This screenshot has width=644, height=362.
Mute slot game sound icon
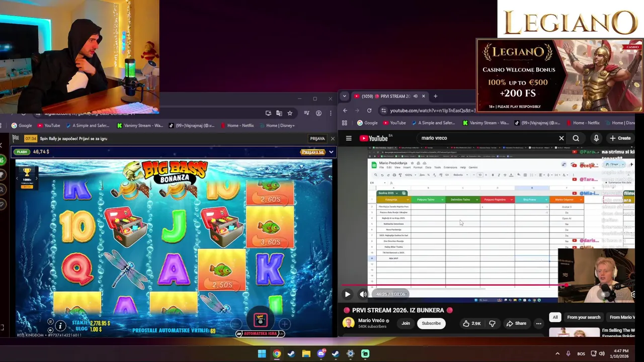tap(50, 330)
